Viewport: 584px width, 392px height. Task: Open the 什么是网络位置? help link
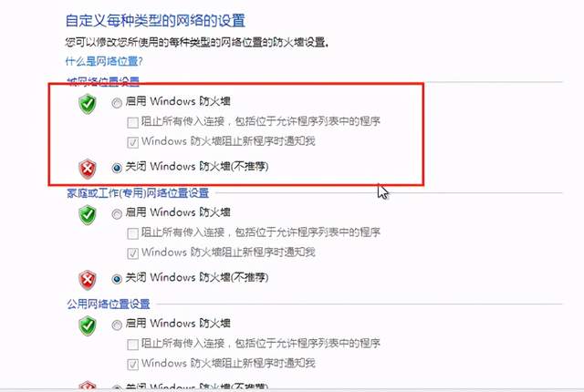[x=104, y=61]
